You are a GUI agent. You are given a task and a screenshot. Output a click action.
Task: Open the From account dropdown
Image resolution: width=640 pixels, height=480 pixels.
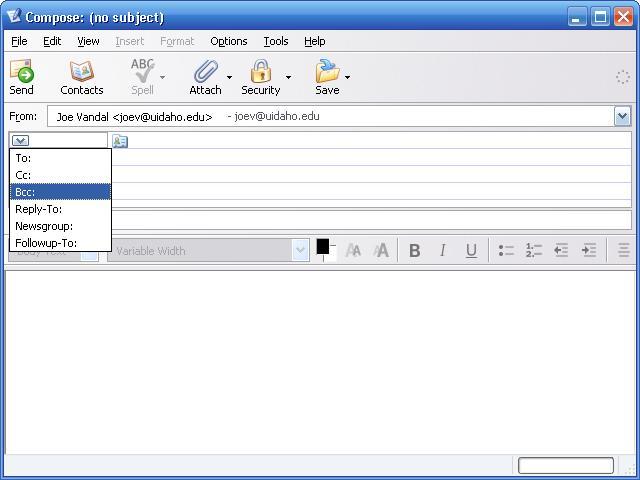coord(622,116)
